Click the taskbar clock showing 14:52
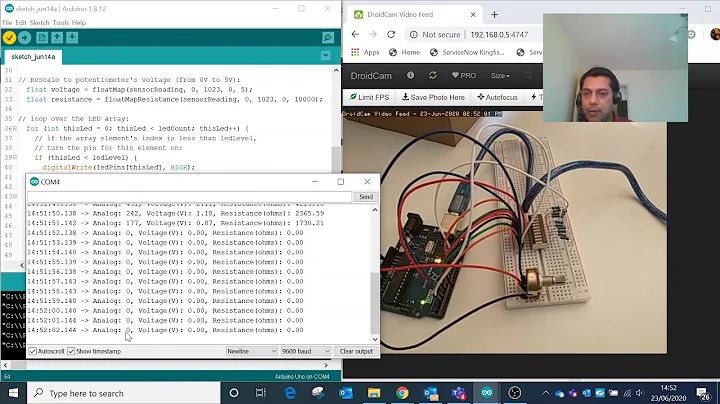The height and width of the screenshot is (404, 720). click(x=668, y=393)
